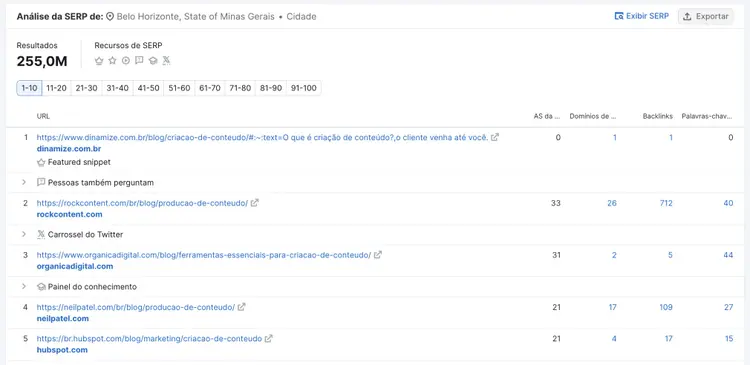
Task: Select the 91-100 results page tab
Action: [304, 88]
